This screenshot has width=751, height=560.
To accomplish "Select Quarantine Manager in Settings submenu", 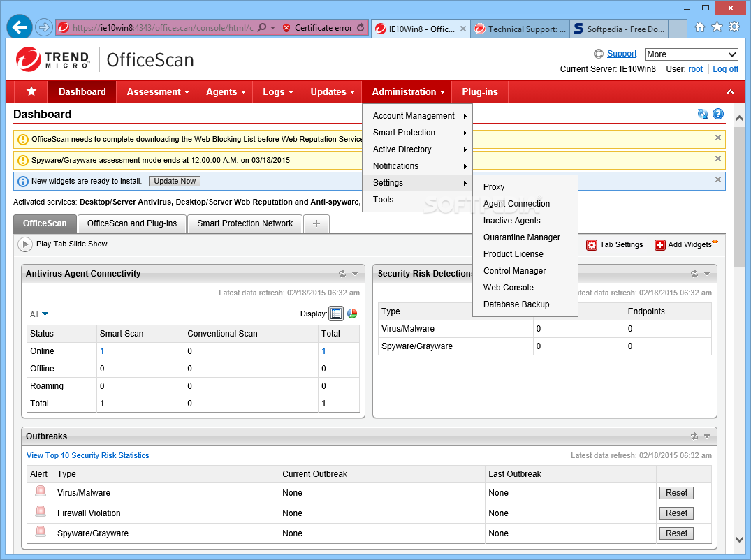I will pyautogui.click(x=525, y=237).
